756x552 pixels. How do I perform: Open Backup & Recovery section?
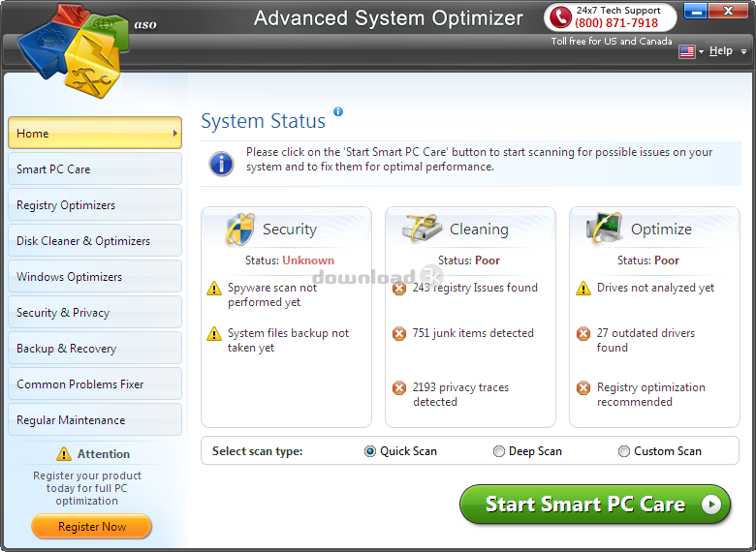pyautogui.click(x=95, y=348)
